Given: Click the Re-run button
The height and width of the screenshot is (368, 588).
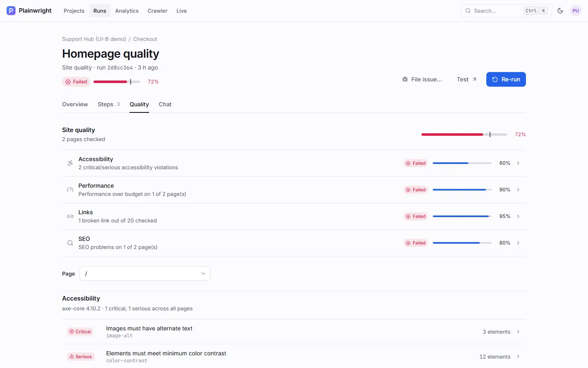Looking at the screenshot, I should pos(506,79).
